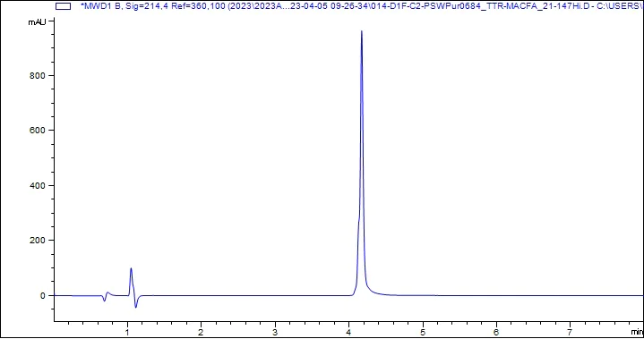Image resolution: width=644 pixels, height=339 pixels.
Task: Click the 7 minute x-axis label
Action: [570, 332]
